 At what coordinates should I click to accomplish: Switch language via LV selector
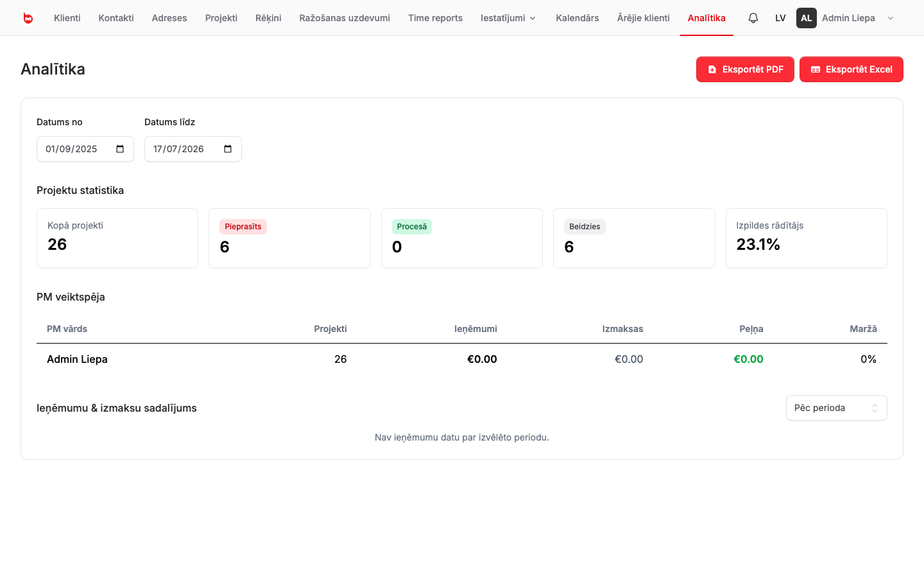[x=780, y=18]
